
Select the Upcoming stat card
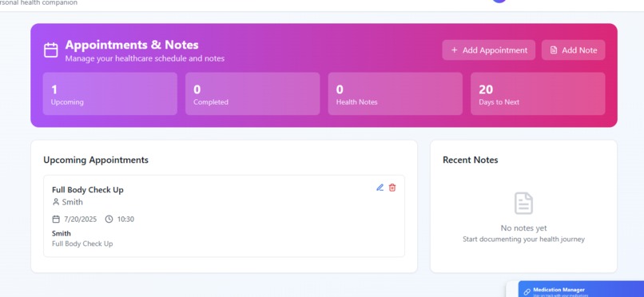click(x=110, y=93)
